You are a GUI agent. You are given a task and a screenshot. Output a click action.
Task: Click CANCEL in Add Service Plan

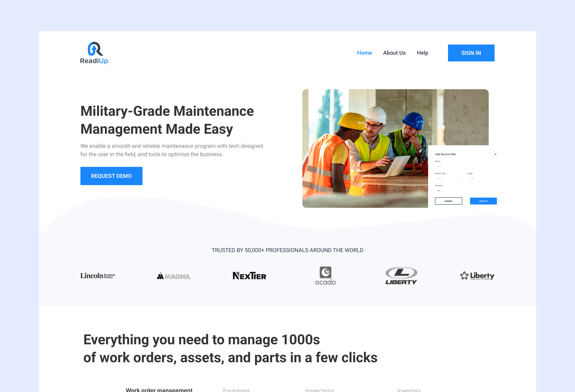tap(448, 201)
